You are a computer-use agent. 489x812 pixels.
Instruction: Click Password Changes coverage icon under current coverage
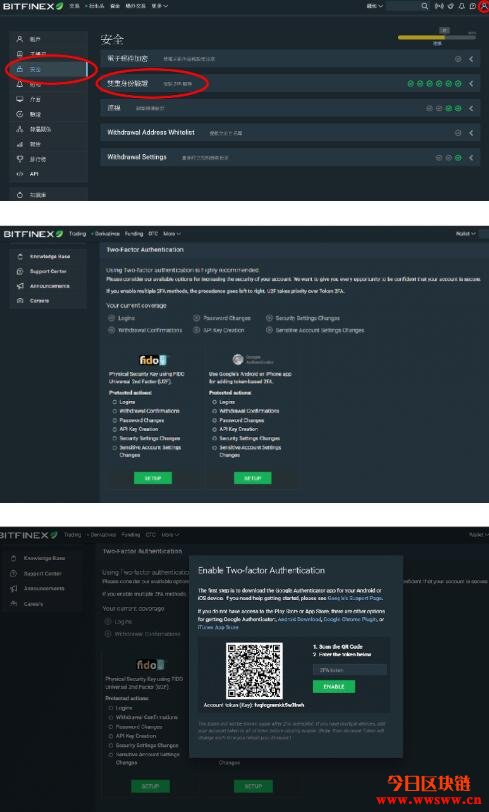pos(197,318)
